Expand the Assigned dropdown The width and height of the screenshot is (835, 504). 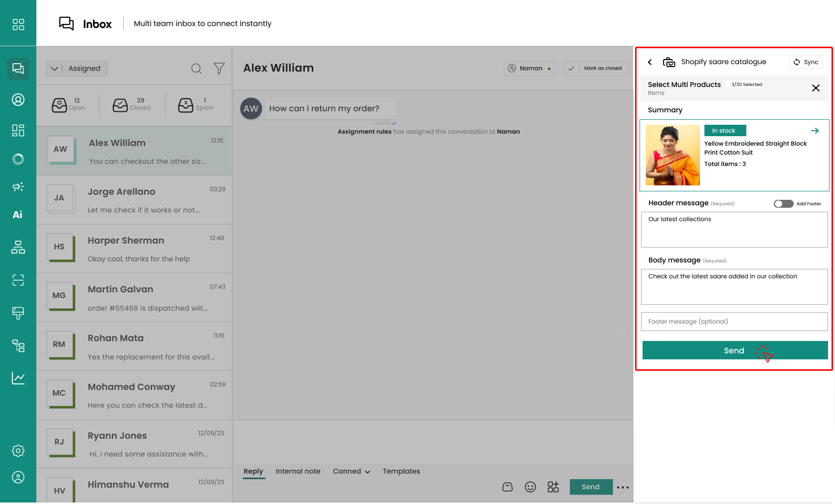pos(77,69)
